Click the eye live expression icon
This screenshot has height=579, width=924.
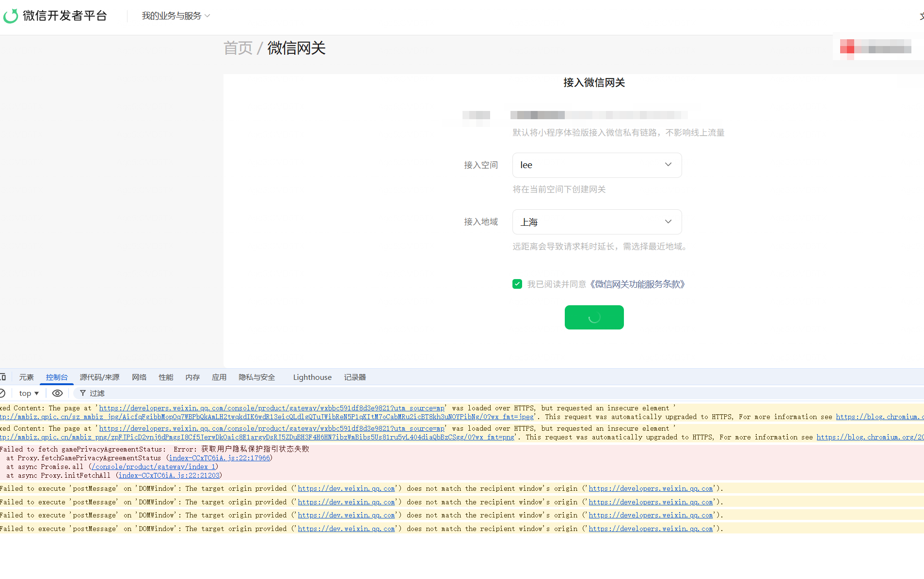click(57, 393)
